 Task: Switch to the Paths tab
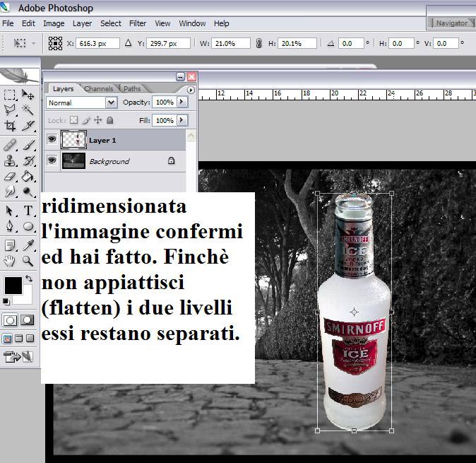coord(132,88)
